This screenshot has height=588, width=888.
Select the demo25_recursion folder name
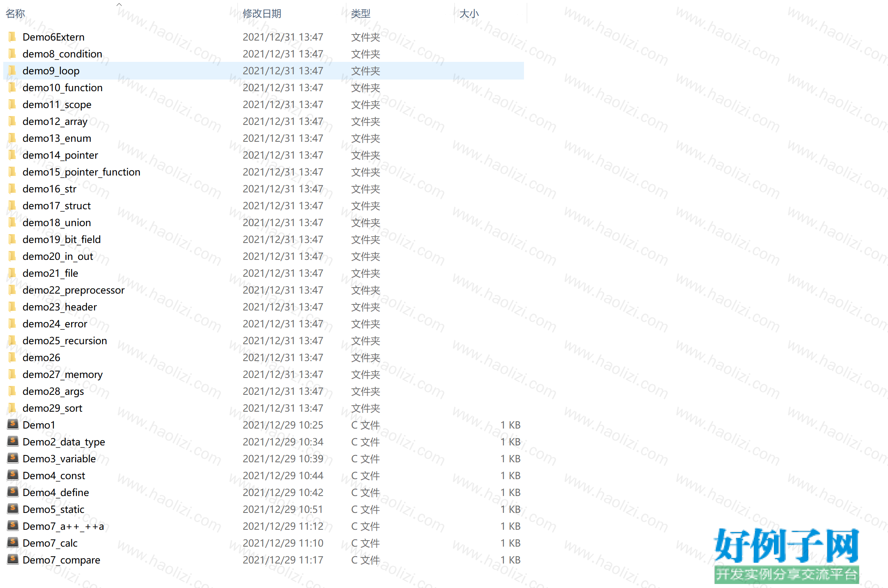pyautogui.click(x=65, y=341)
